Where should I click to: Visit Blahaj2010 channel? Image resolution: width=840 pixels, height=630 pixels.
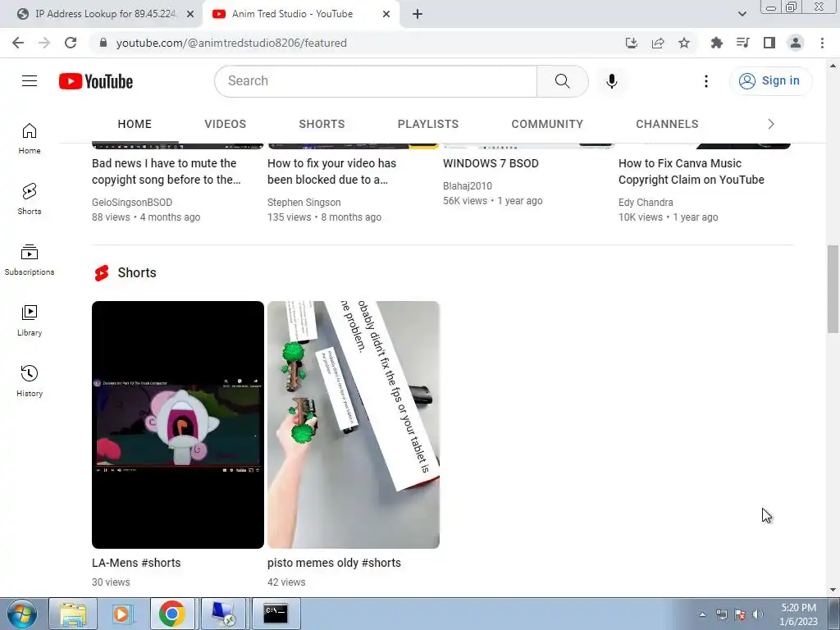click(x=467, y=186)
